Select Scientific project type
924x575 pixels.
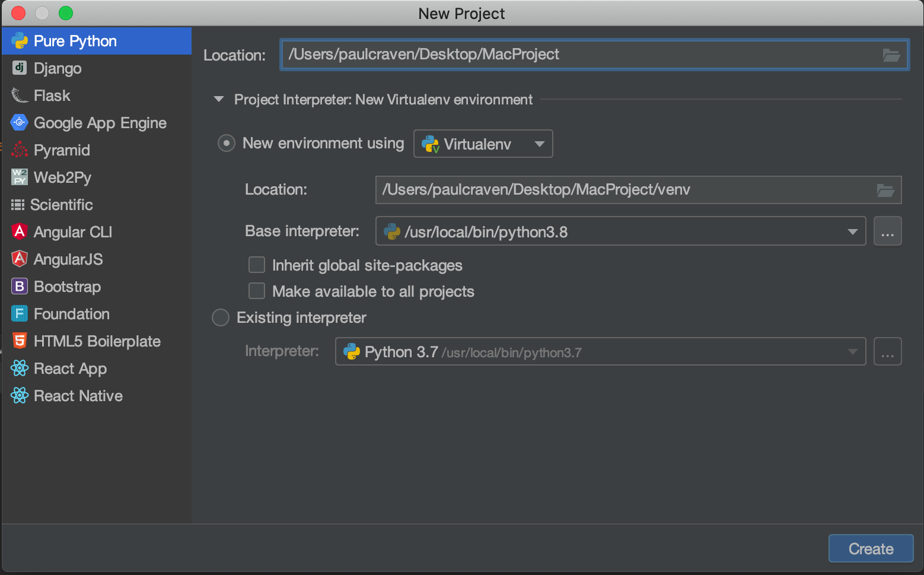pyautogui.click(x=97, y=205)
